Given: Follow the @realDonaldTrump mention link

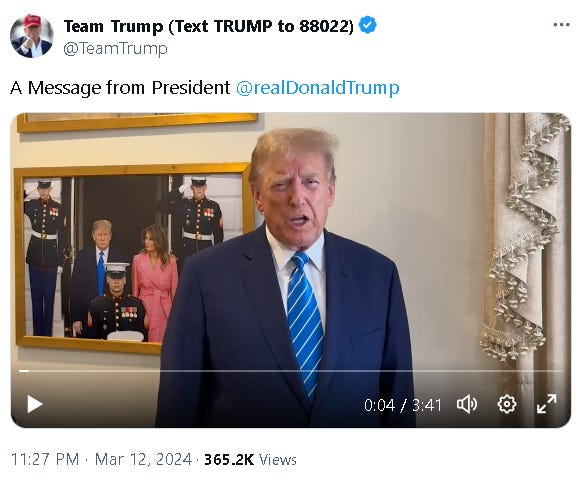Looking at the screenshot, I should click(318, 88).
